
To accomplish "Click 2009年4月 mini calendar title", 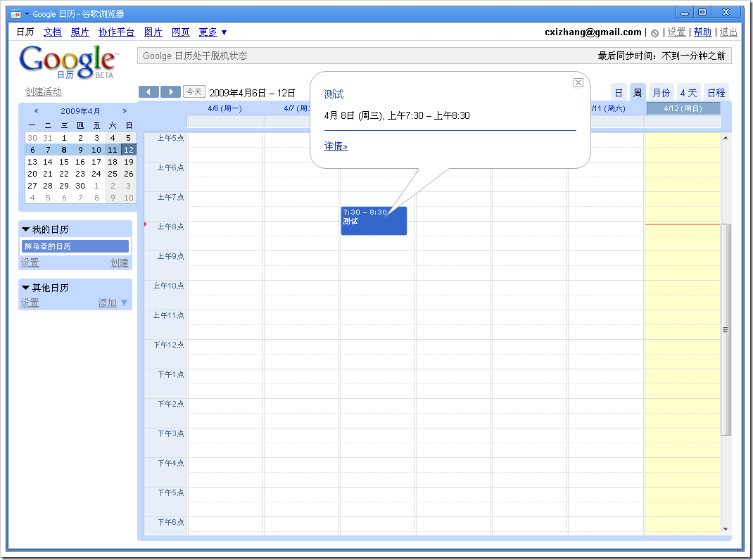I will (80, 111).
